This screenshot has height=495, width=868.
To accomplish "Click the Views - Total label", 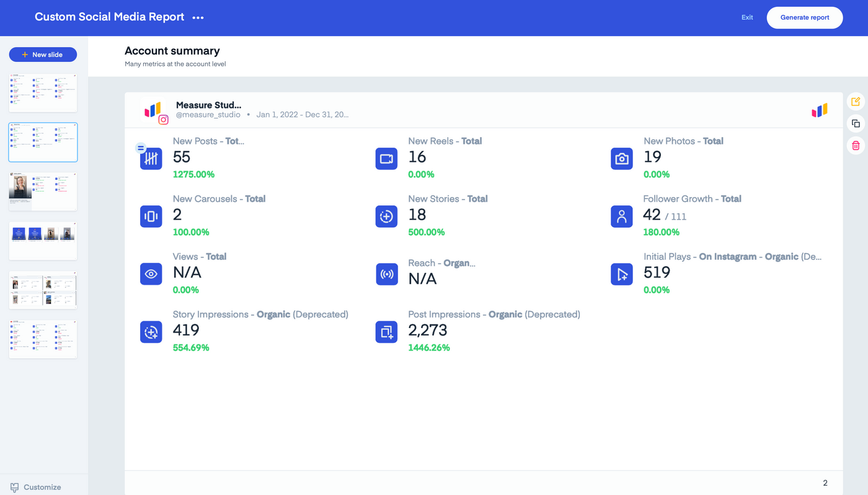I will point(200,257).
